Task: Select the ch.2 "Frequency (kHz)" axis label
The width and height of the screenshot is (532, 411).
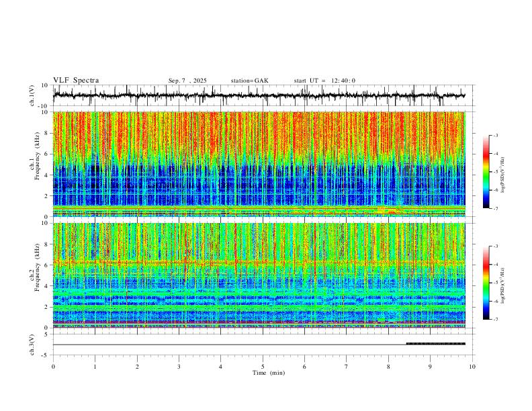Action: click(x=37, y=267)
